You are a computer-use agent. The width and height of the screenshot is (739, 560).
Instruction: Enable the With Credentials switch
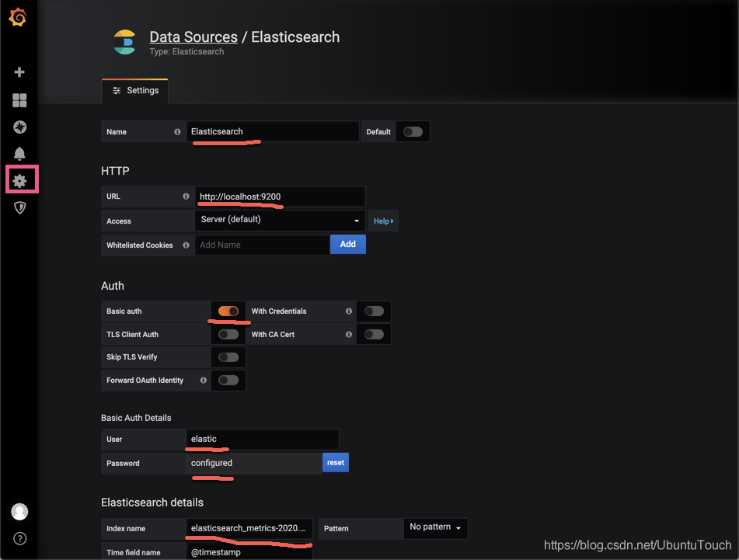coord(374,311)
